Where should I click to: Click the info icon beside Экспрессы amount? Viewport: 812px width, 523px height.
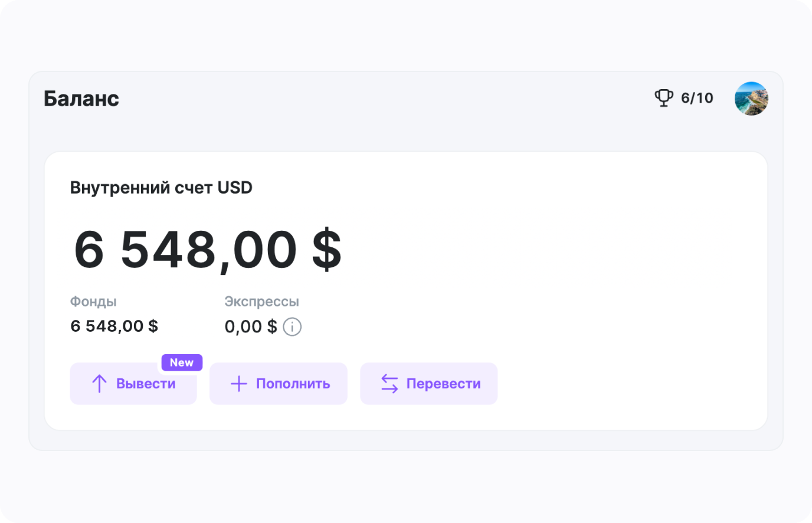292,326
